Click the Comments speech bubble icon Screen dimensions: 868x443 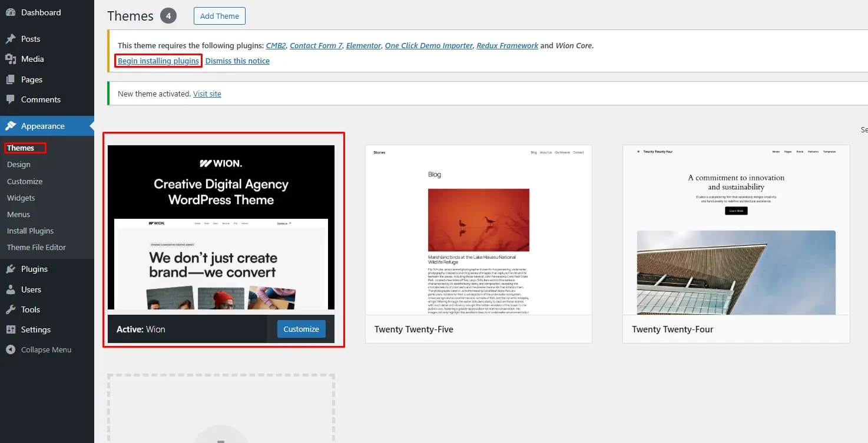click(x=11, y=99)
